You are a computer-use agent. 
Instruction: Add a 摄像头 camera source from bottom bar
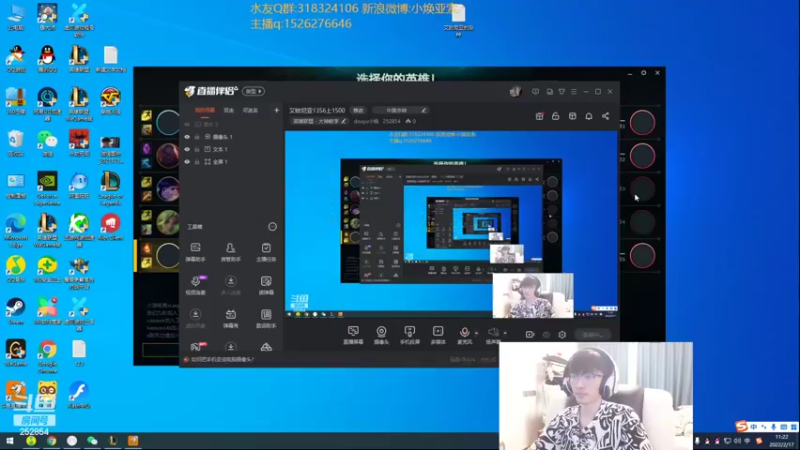381,335
